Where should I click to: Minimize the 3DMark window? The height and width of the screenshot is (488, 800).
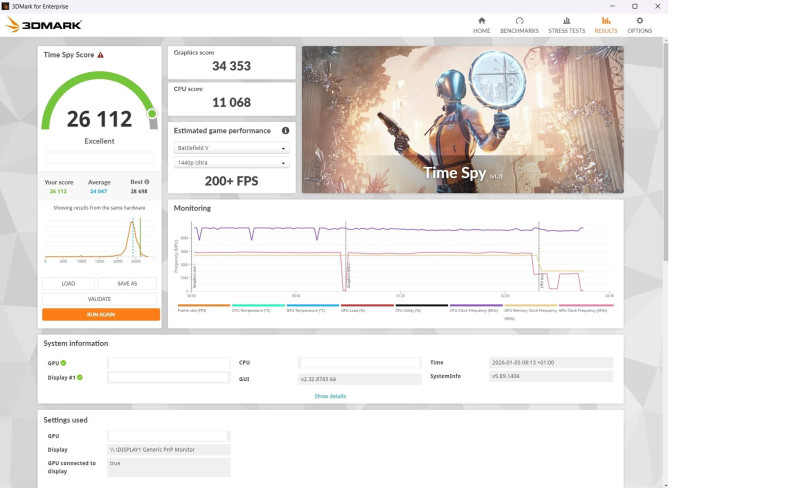pos(612,6)
